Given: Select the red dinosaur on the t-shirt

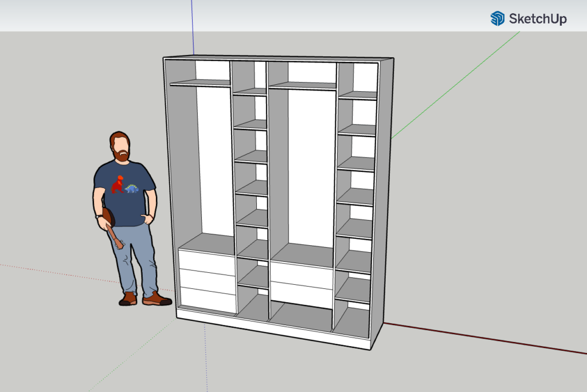Looking at the screenshot, I should click(118, 183).
